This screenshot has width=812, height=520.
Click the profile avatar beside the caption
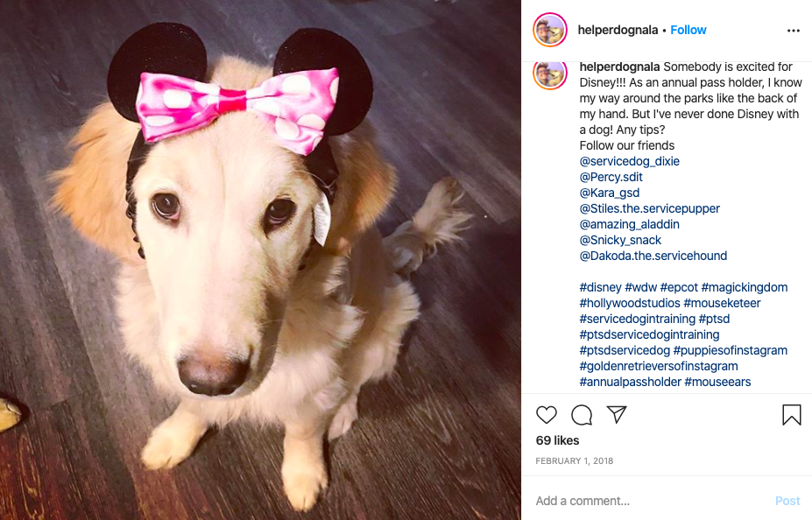point(550,75)
